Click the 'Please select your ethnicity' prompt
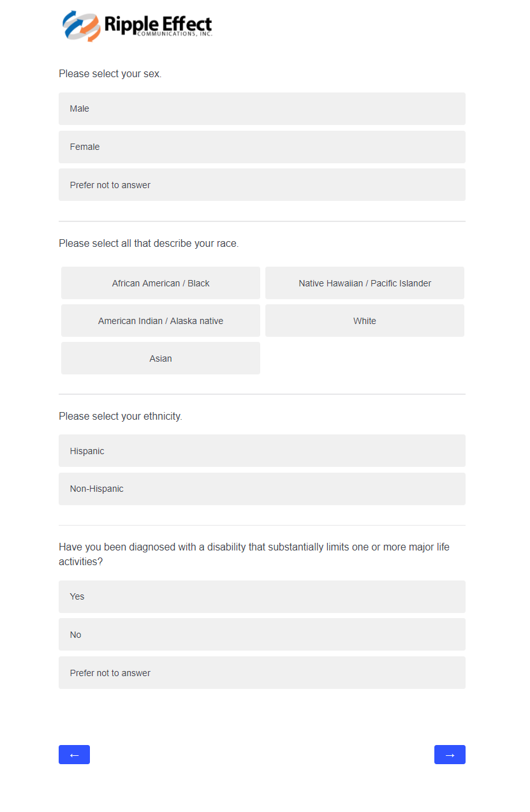The height and width of the screenshot is (812, 530). tap(121, 417)
